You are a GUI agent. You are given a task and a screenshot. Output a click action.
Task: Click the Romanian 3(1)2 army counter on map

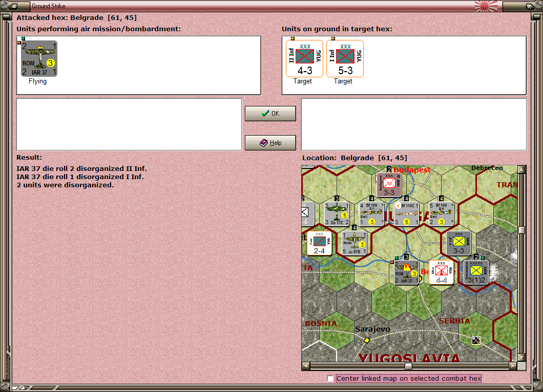[476, 273]
